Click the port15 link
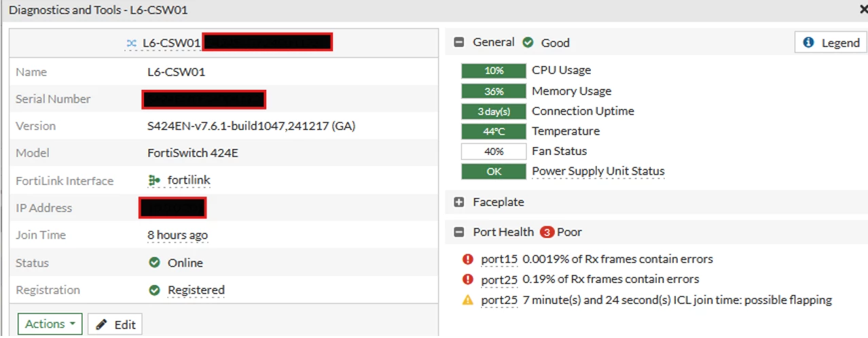Viewport: 868px width, 338px height. click(x=499, y=259)
